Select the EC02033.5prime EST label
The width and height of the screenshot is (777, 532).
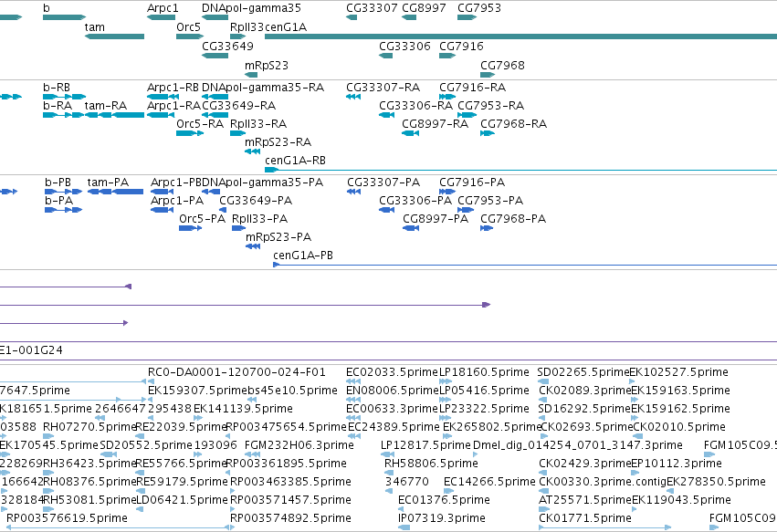pos(393,372)
